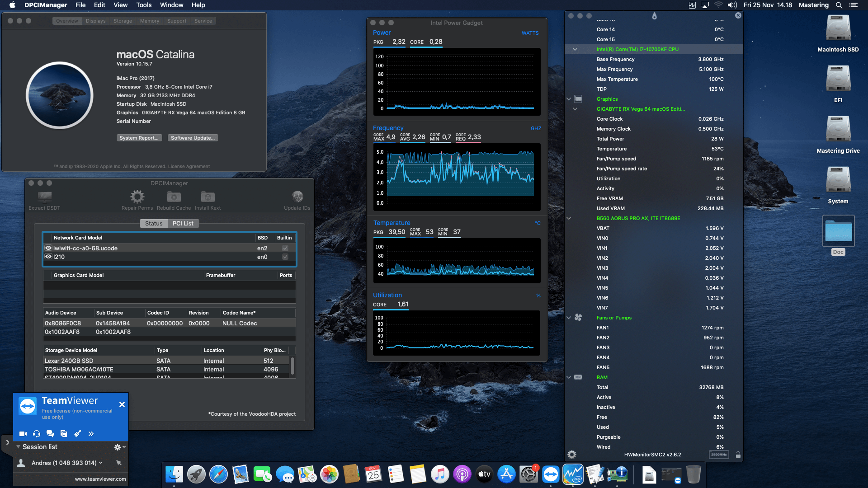Open Update IDs in DPCIManager toolbar
This screenshot has height=488, width=868.
click(297, 197)
